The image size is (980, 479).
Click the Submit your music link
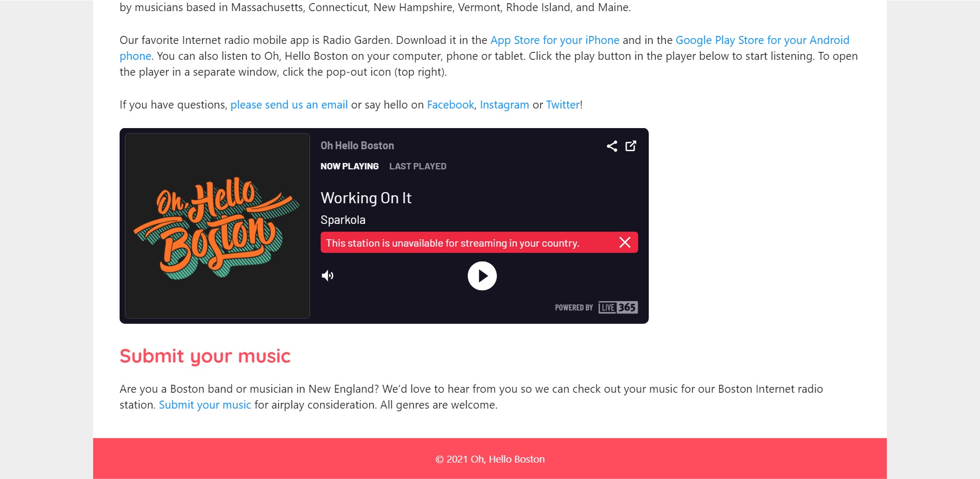(x=205, y=405)
